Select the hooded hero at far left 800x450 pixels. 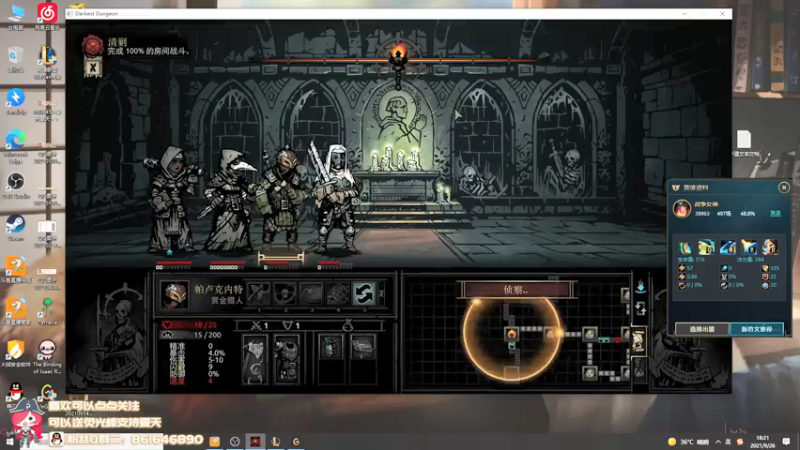[172, 199]
